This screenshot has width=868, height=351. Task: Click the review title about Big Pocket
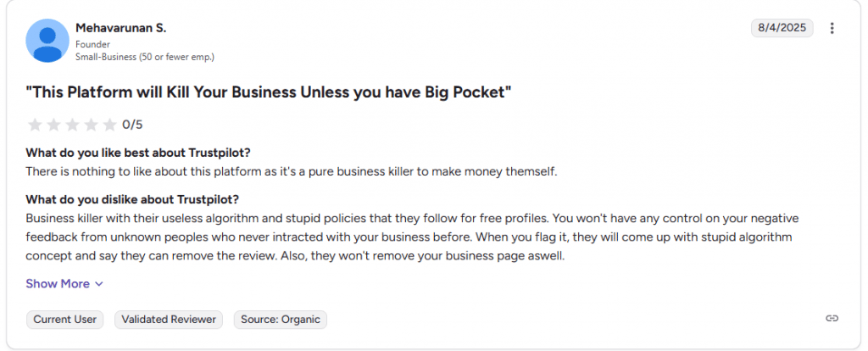click(269, 92)
